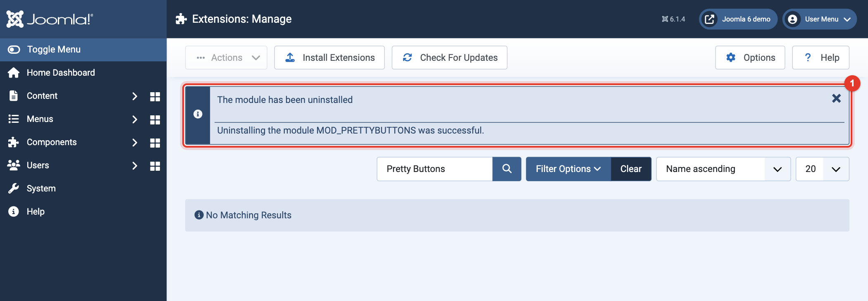Expand the Content menu chevron
868x301 pixels.
point(134,96)
